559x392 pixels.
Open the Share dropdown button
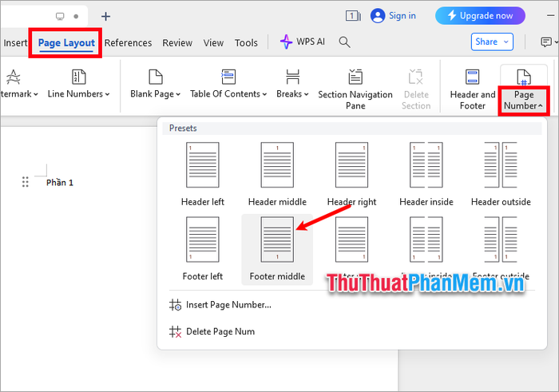click(x=492, y=42)
